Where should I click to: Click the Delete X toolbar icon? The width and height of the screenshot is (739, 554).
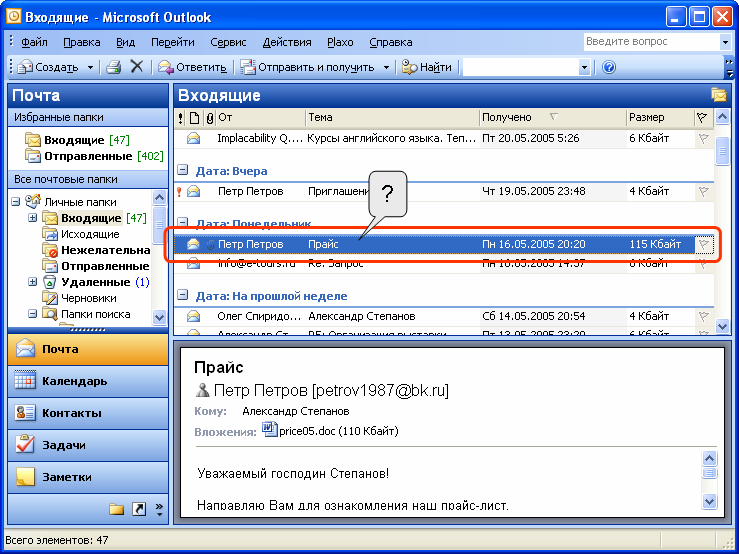(137, 67)
